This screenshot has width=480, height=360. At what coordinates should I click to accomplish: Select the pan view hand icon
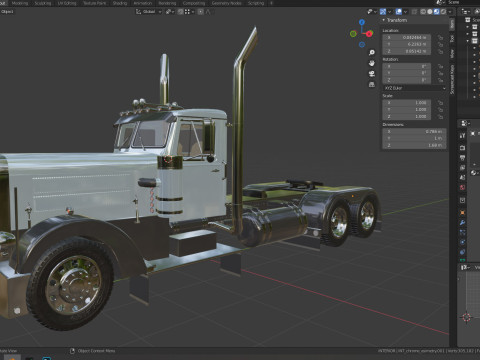[x=372, y=63]
